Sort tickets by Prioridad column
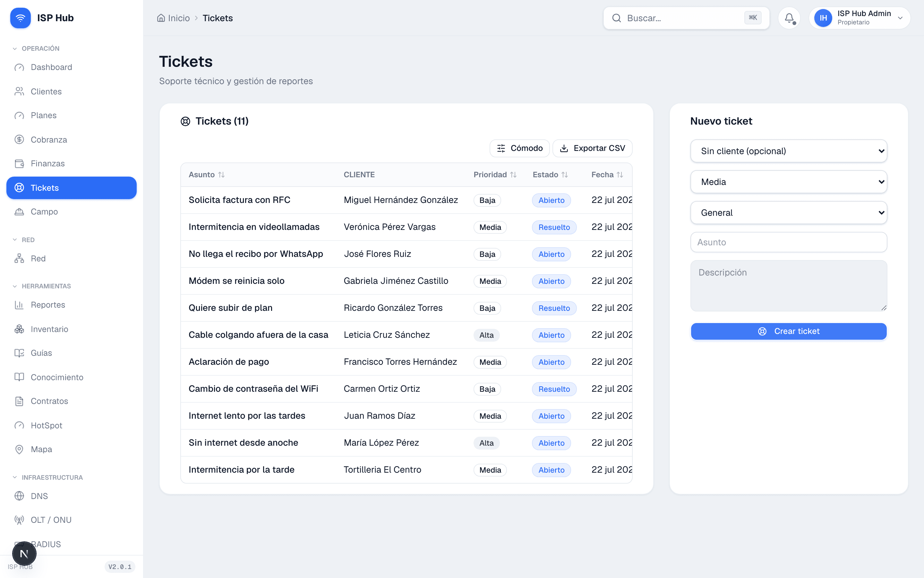The height and width of the screenshot is (578, 924). click(x=495, y=175)
